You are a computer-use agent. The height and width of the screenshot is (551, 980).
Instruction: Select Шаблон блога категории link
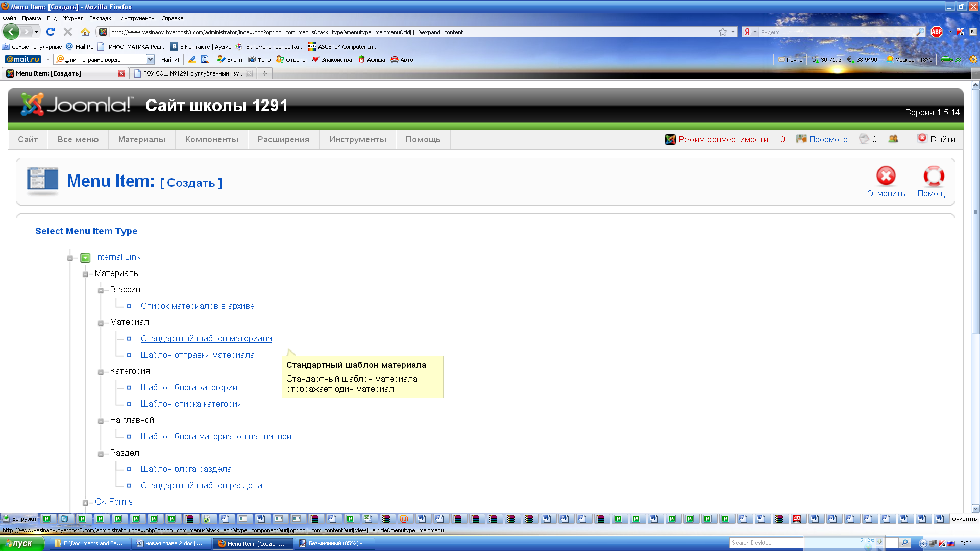[x=189, y=387]
